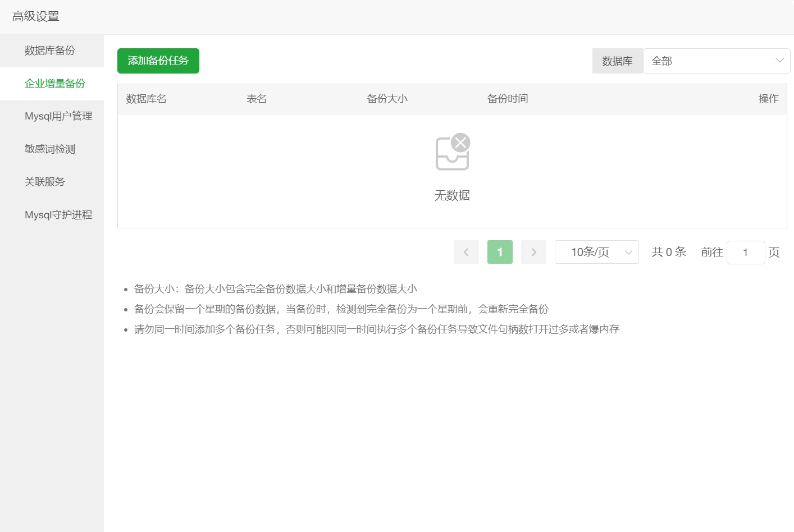Screen dimensions: 794x532
Task: Open the Mysql守护进程 section
Action: [58, 214]
